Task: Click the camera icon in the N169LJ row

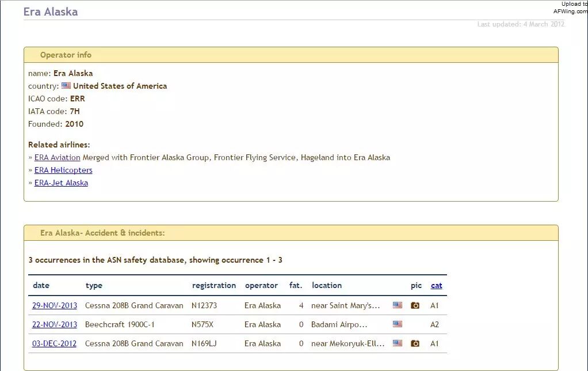Action: pyautogui.click(x=415, y=343)
